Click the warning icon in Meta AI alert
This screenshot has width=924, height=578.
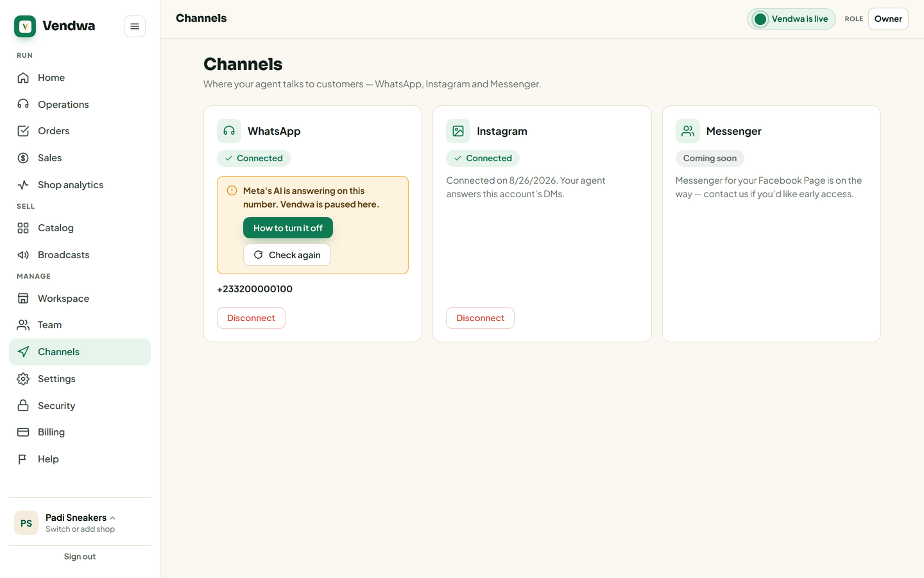point(232,191)
